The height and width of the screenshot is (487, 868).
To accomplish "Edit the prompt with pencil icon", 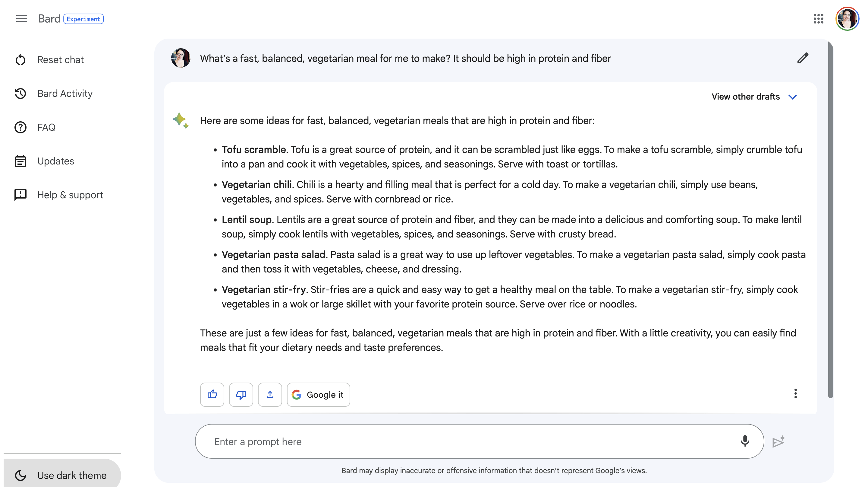I will (803, 58).
